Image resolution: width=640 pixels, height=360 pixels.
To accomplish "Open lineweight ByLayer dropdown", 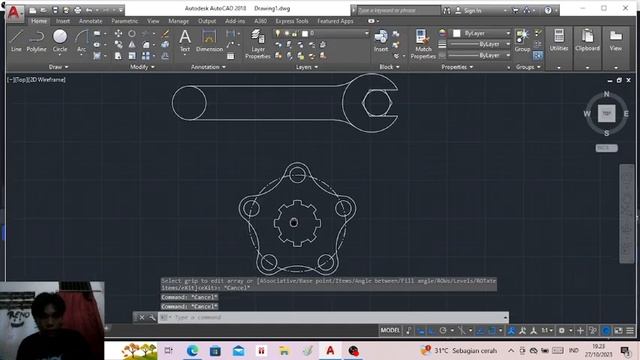I will [x=479, y=44].
